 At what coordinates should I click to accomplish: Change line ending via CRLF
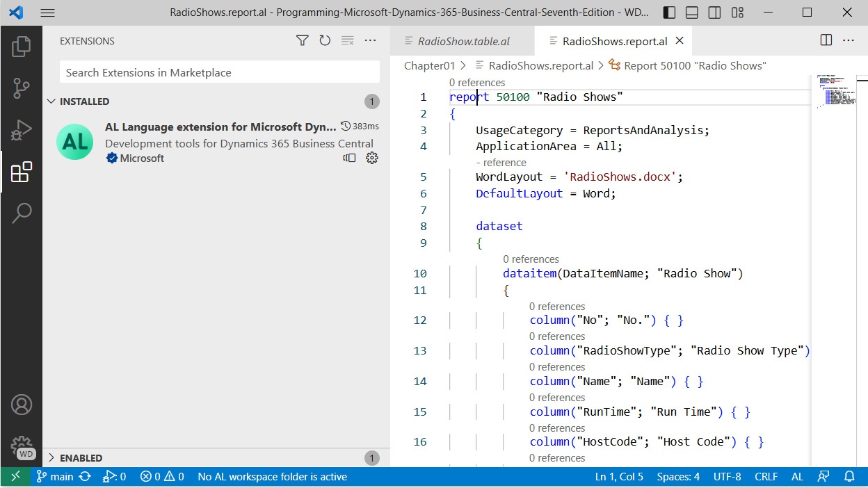click(x=766, y=477)
